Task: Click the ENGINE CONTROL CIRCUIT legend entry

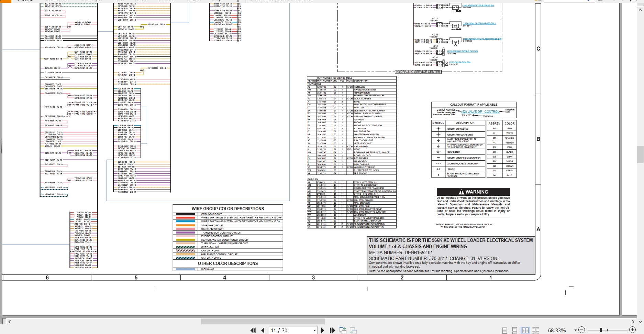Action: tap(217, 236)
